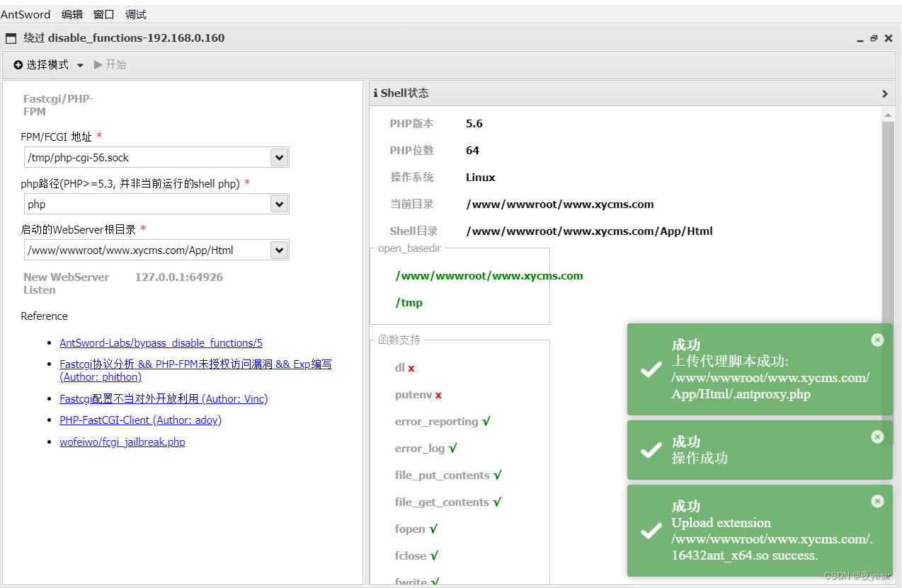Image resolution: width=902 pixels, height=588 pixels.
Task: Click the red x next to dl
Action: tap(411, 368)
